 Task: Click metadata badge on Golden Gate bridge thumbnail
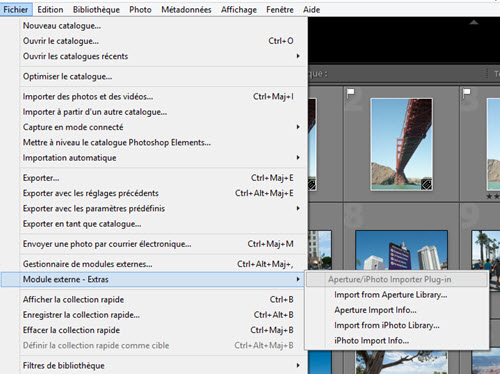coord(426,184)
